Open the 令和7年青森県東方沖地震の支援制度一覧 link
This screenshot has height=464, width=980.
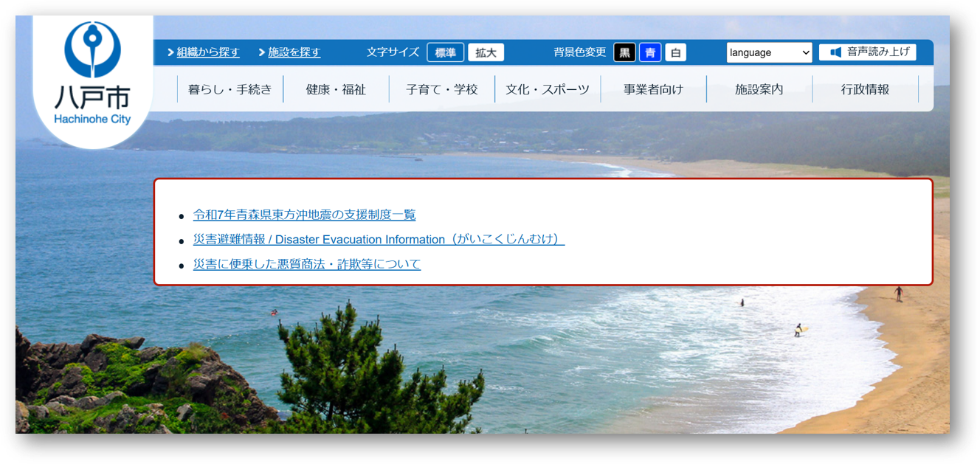[x=304, y=215]
